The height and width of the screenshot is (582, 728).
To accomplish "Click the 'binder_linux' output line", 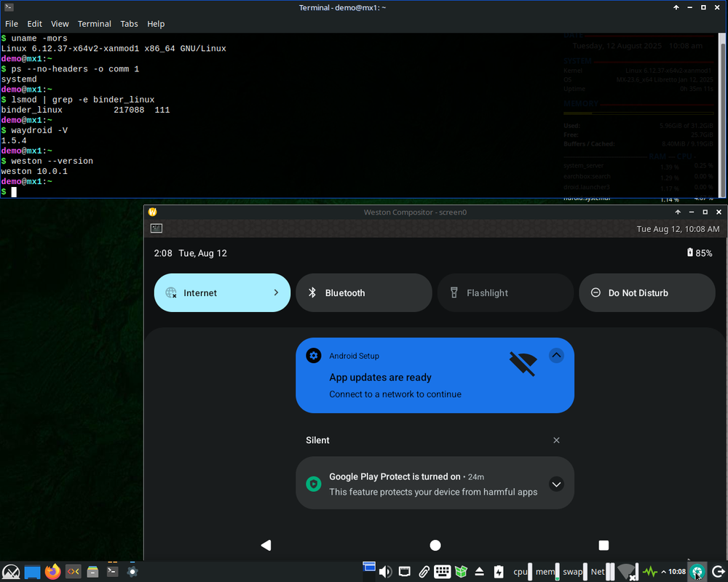I will tap(85, 110).
